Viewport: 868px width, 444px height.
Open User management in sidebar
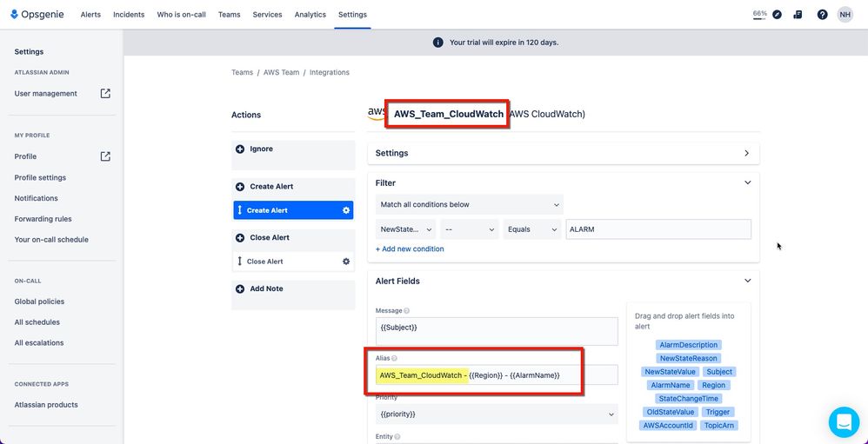pos(46,94)
